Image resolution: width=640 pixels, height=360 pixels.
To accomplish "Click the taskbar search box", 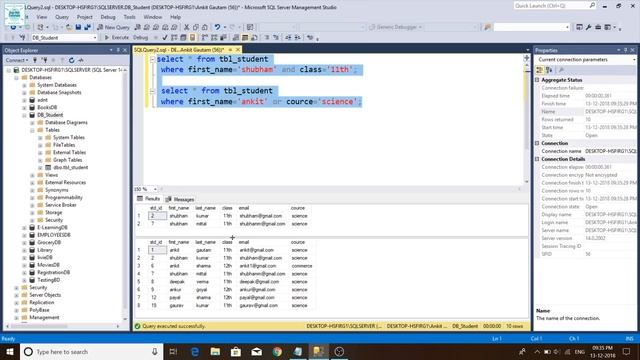I will click(x=91, y=351).
